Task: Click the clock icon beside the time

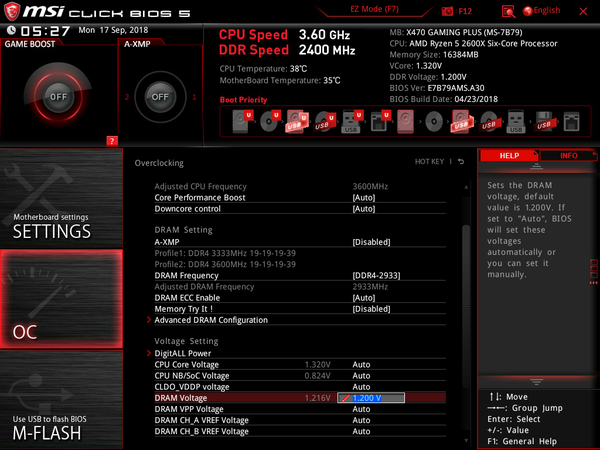Action: point(11,30)
